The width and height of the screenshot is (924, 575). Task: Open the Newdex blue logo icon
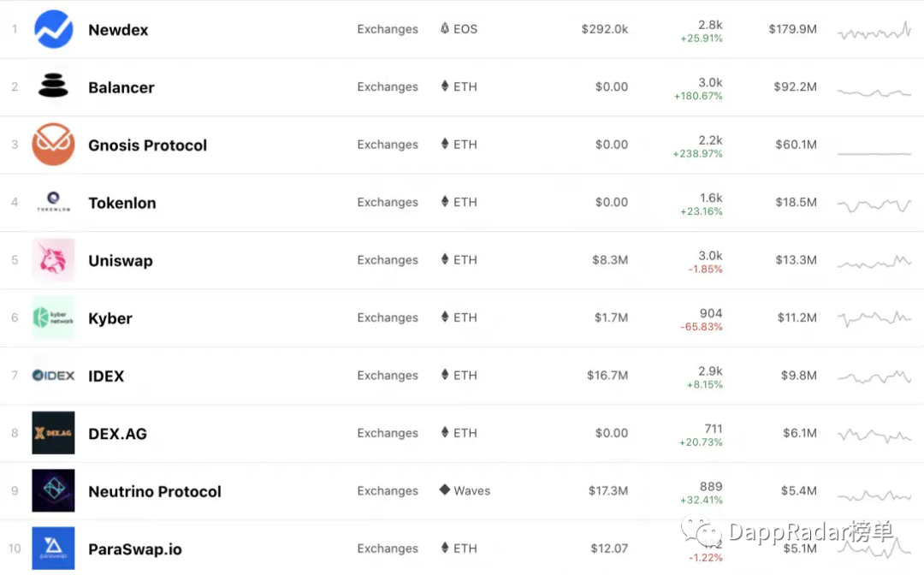tap(53, 29)
